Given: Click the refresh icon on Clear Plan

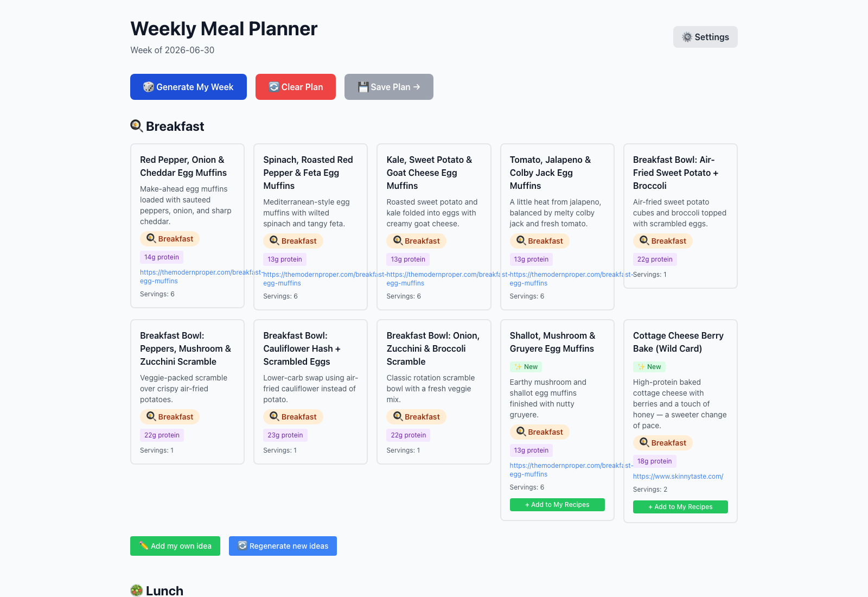Looking at the screenshot, I should pyautogui.click(x=274, y=87).
